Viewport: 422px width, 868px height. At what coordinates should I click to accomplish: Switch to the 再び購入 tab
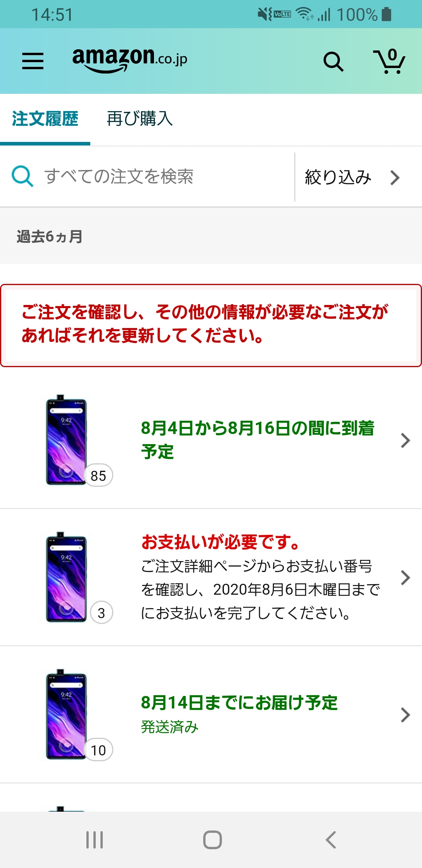[x=140, y=119]
